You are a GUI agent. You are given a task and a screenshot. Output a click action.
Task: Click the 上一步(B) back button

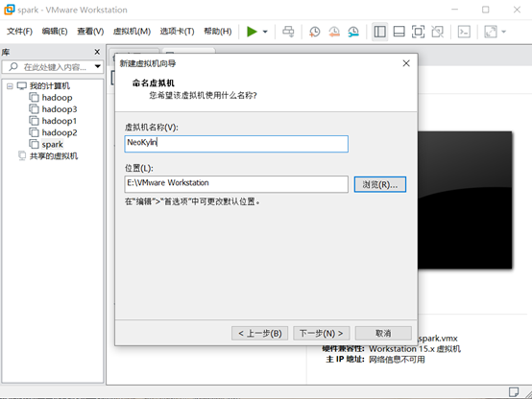[x=259, y=333]
